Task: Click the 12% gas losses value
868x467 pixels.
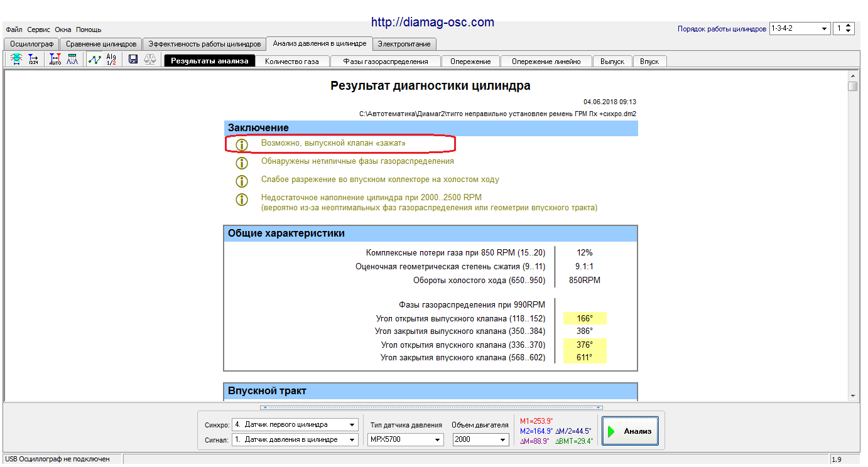Action: 585,253
